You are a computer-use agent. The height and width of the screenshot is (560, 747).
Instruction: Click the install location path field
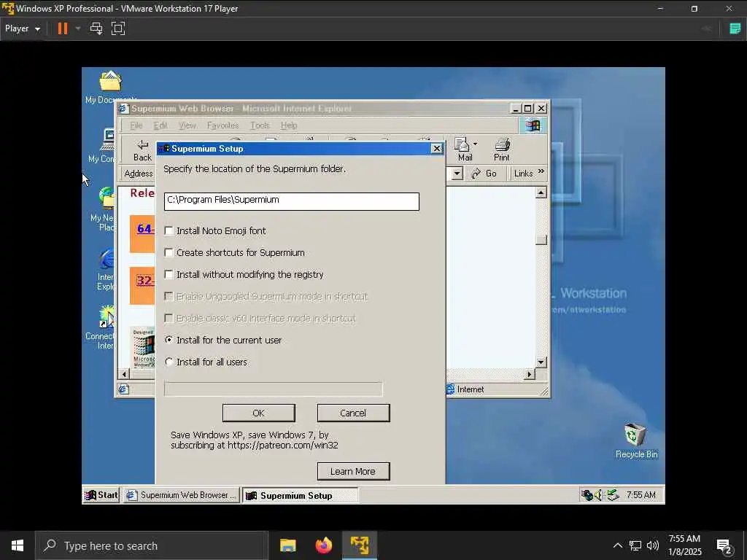point(292,201)
